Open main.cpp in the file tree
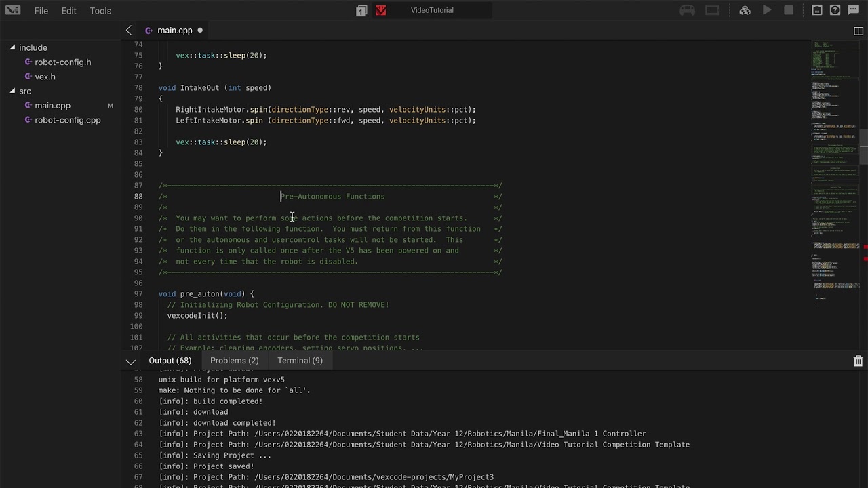The image size is (868, 488). pos(53,106)
